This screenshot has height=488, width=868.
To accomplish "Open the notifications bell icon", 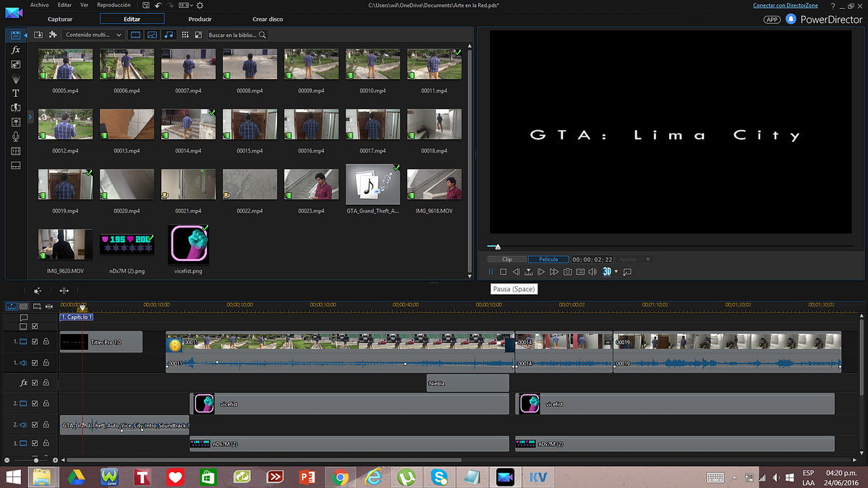I will tap(791, 20).
